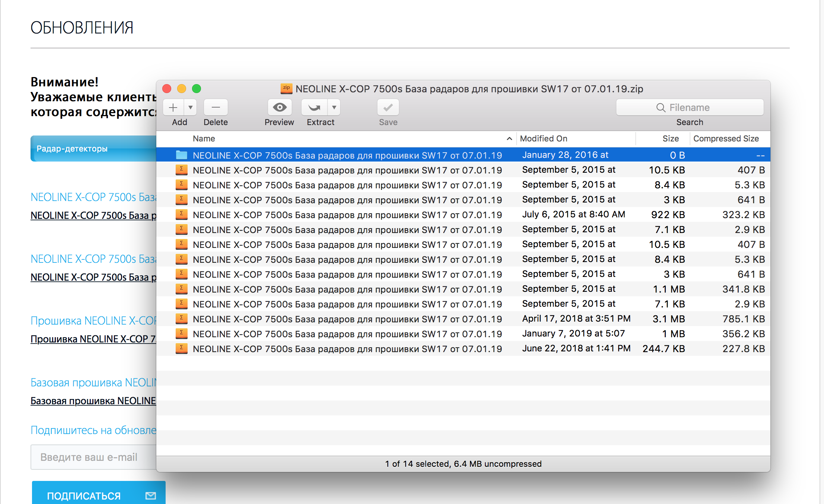Click file icon of 1 MB row
The height and width of the screenshot is (504, 824).
pos(181,334)
